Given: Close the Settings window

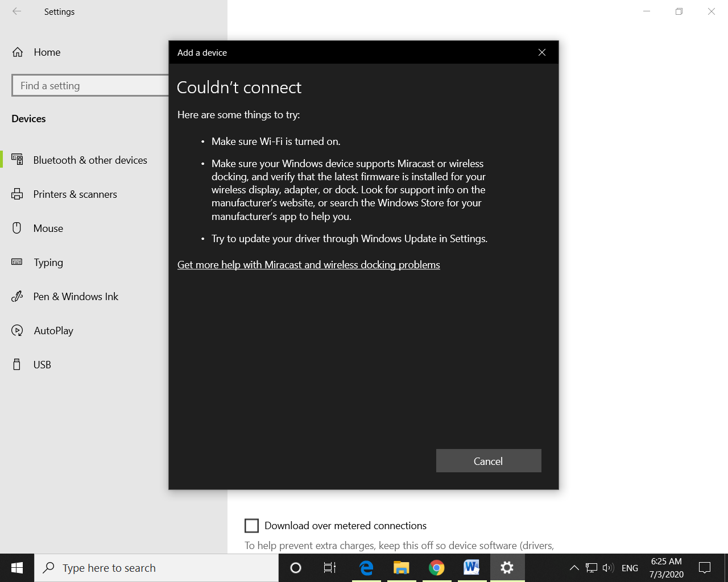Looking at the screenshot, I should click(x=712, y=11).
